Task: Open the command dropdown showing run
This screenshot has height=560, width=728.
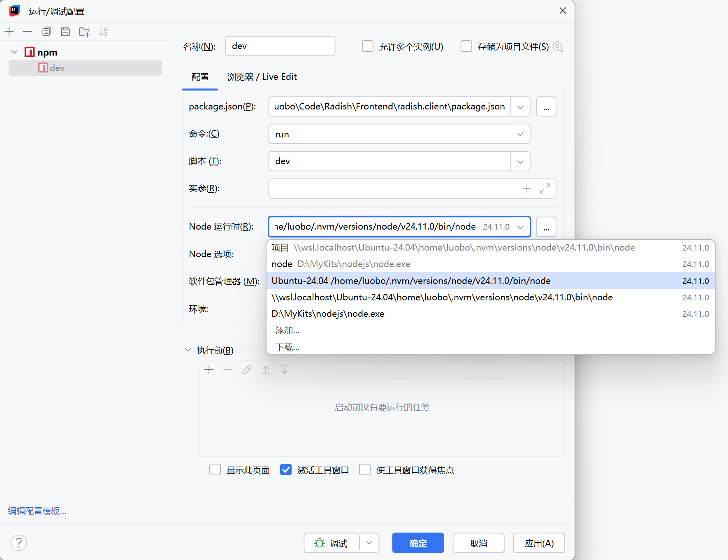Action: pyautogui.click(x=399, y=134)
